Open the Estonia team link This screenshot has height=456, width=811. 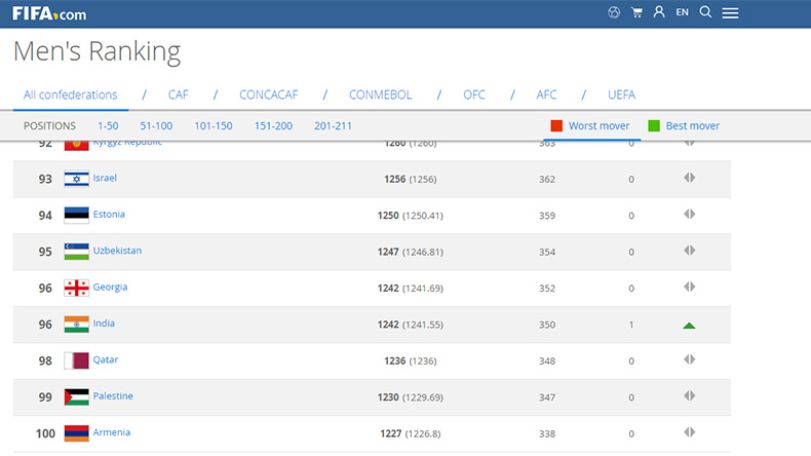pos(109,215)
